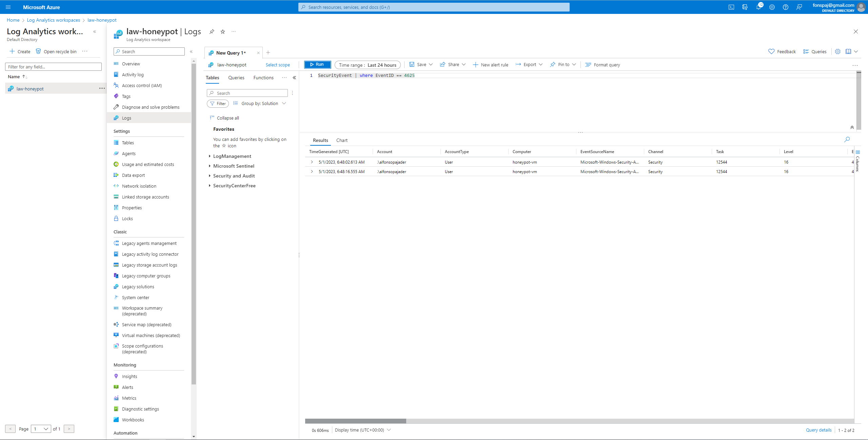Viewport: 868px width, 440px height.
Task: Change Group by: Solution dropdown
Action: pos(260,103)
